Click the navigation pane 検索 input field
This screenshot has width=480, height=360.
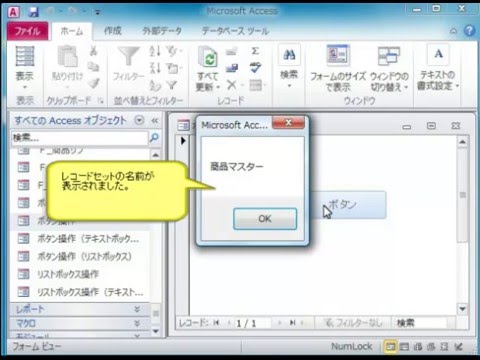(x=80, y=138)
